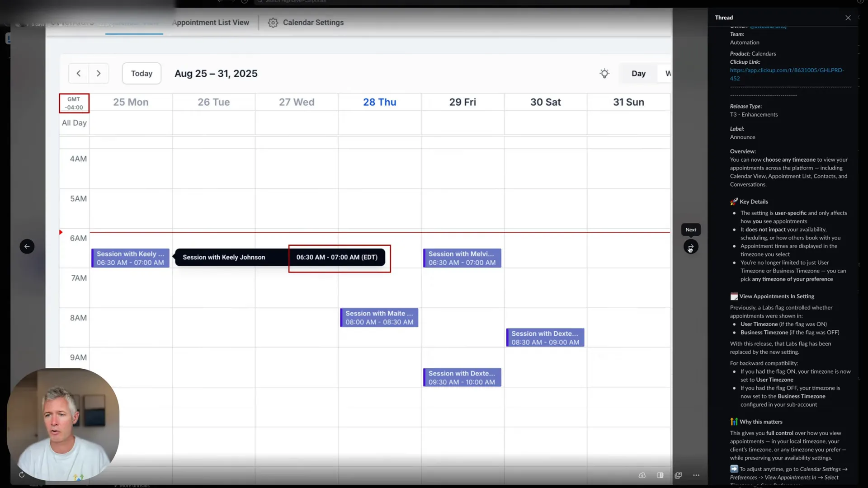Viewport: 868px width, 488px height.
Task: Select the GMT -04:00 timezone label
Action: click(74, 103)
